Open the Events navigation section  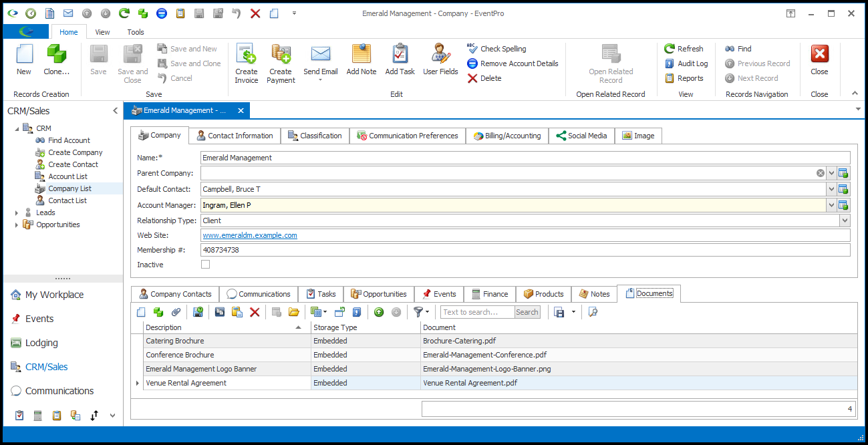39,319
